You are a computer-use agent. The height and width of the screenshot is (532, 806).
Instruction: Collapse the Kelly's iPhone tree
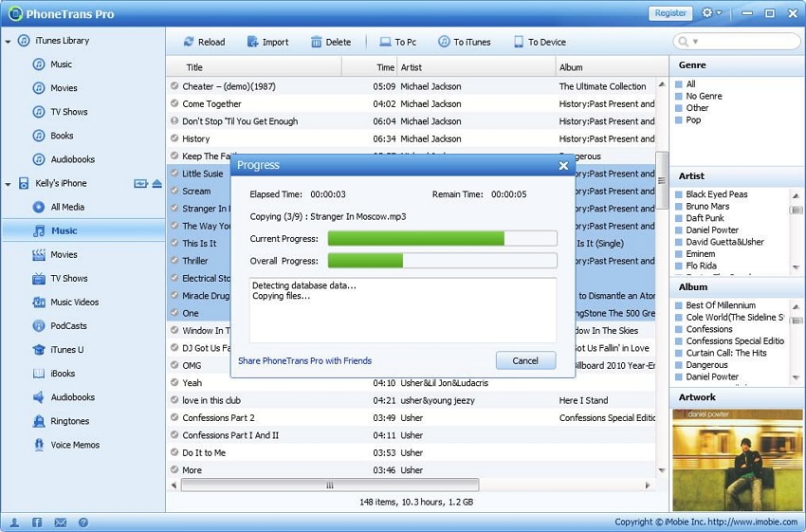tap(8, 184)
